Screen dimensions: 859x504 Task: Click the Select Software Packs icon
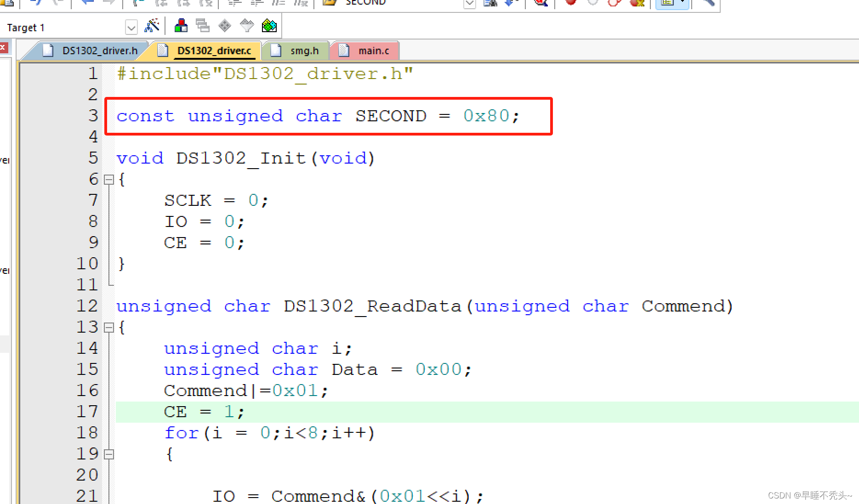(x=247, y=26)
